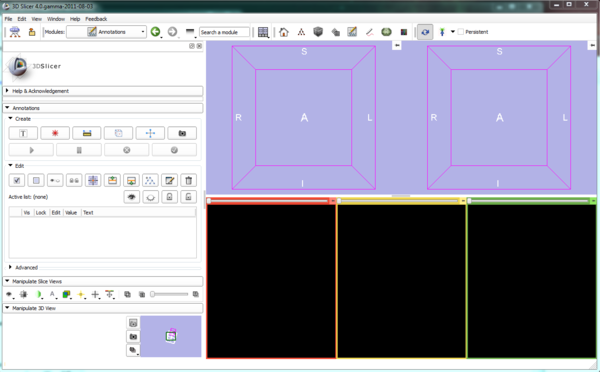600x372 pixels.
Task: Create a ROI annotation
Action: click(x=119, y=133)
